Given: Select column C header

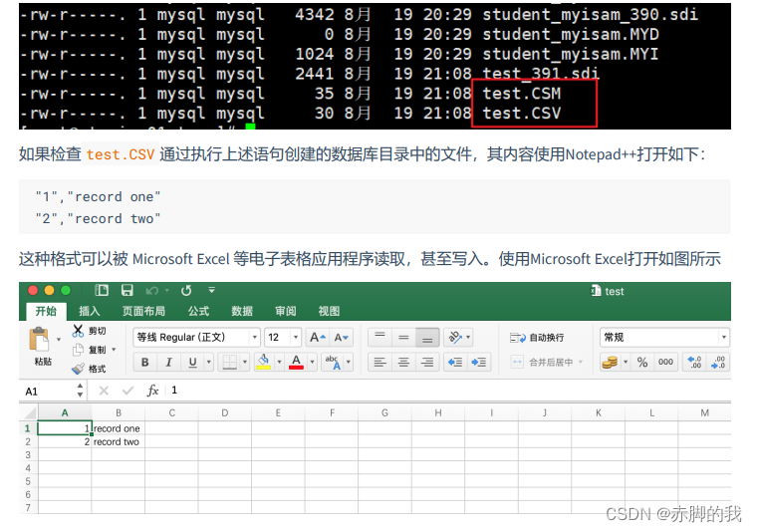Looking at the screenshot, I should [171, 412].
